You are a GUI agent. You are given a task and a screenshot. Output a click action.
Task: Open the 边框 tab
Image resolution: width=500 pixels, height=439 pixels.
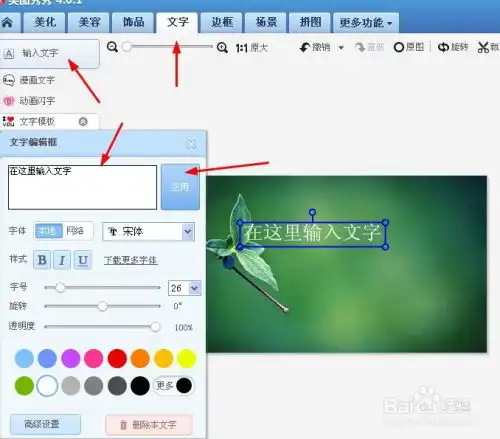222,23
